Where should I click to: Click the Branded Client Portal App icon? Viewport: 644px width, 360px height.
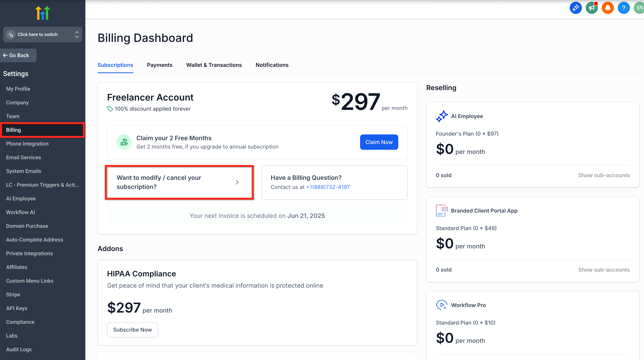442,210
